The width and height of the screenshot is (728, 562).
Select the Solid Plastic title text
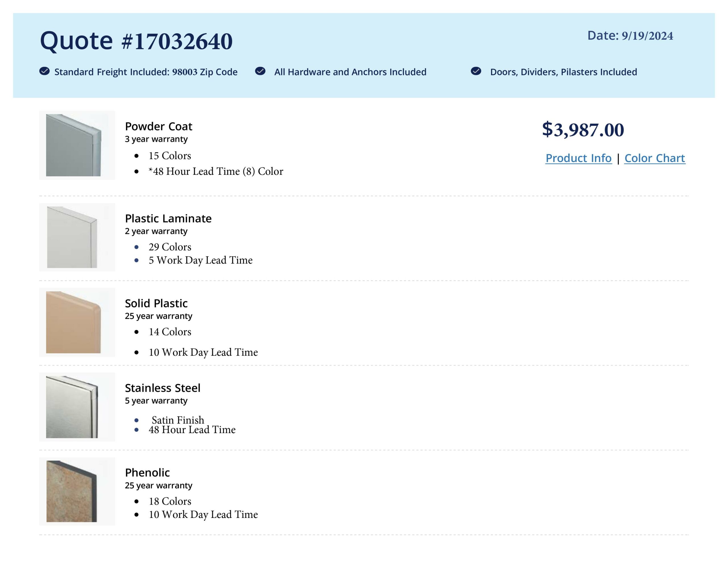point(156,303)
